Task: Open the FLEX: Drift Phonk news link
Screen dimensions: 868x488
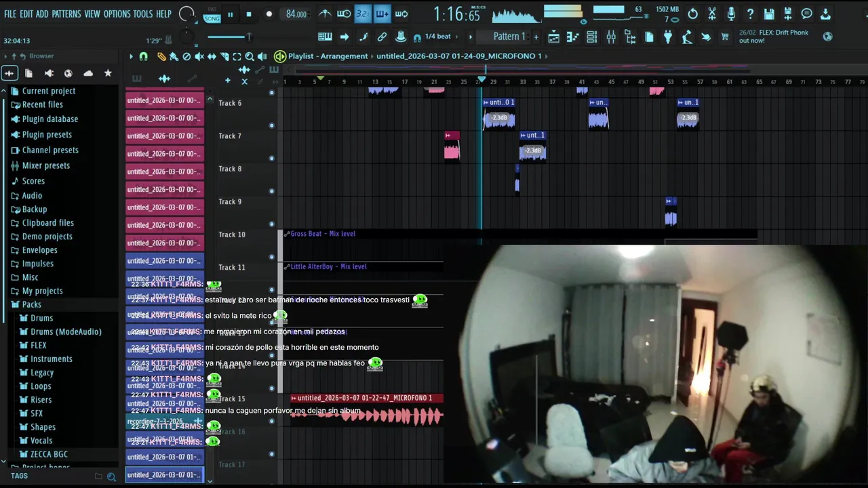Action: pyautogui.click(x=773, y=37)
